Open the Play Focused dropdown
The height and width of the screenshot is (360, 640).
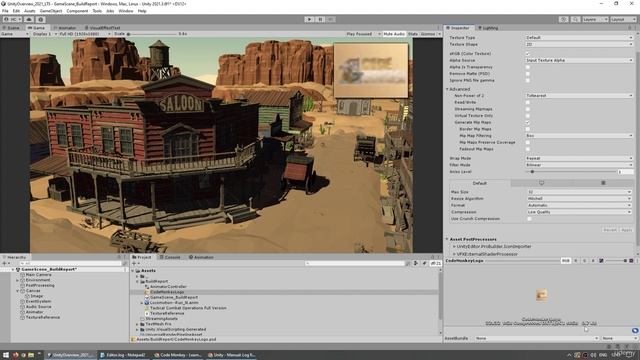tap(363, 34)
